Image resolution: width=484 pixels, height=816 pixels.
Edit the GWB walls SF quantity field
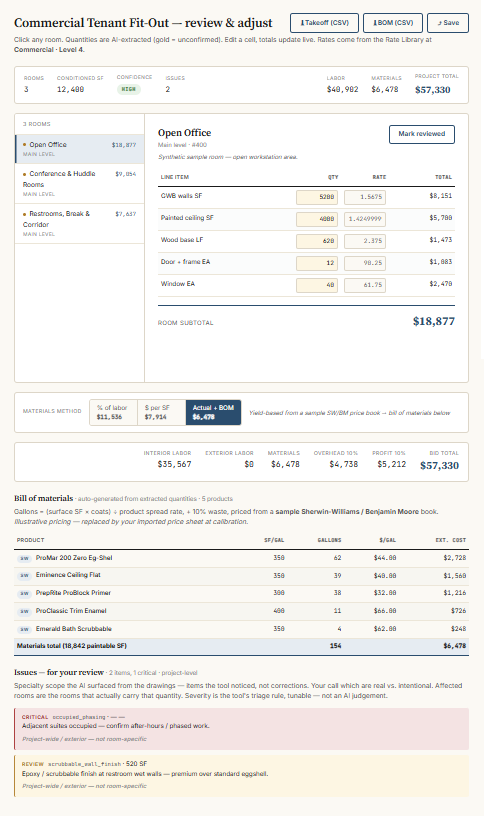pyautogui.click(x=317, y=197)
